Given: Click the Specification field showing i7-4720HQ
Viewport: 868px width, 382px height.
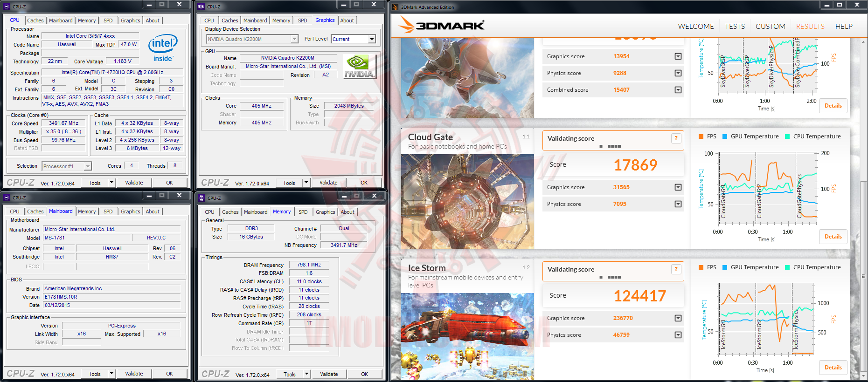Looking at the screenshot, I should [x=112, y=73].
